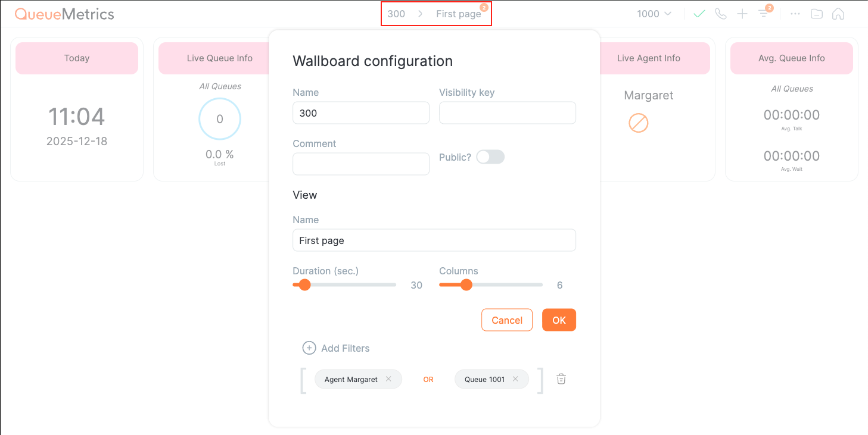The width and height of the screenshot is (868, 435).
Task: Open the phone icon in the top toolbar
Action: pyautogui.click(x=720, y=13)
